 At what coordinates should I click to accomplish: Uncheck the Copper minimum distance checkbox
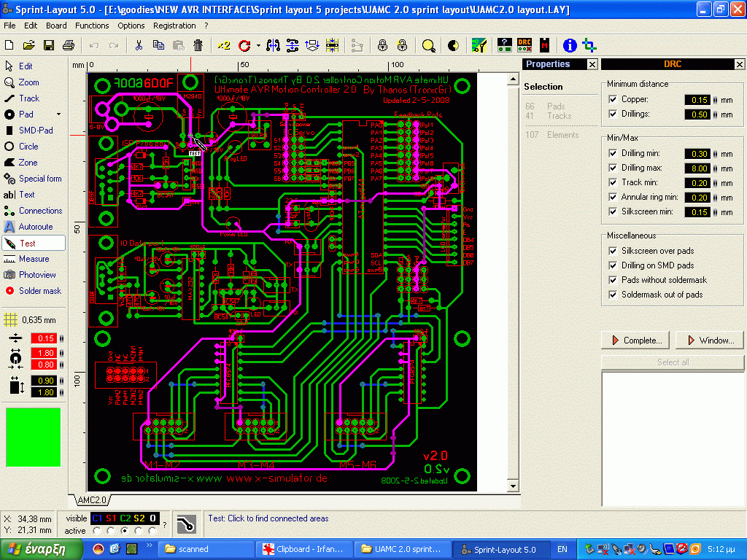pos(613,99)
